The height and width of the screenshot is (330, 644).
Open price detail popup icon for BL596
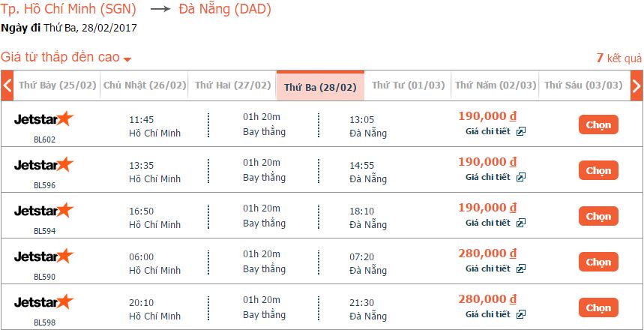(x=521, y=177)
